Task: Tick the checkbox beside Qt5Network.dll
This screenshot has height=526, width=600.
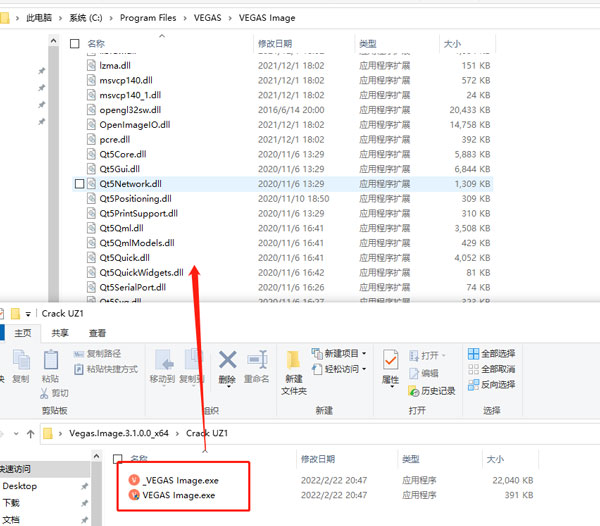Action: [x=80, y=184]
